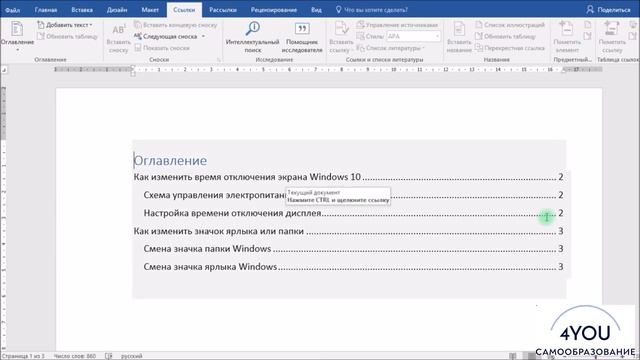Click Обновить таблицу in the Названия group
640x360 pixels.
[505, 36]
